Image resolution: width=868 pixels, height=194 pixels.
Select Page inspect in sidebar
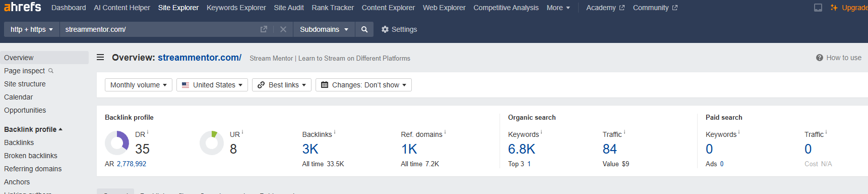coord(24,71)
